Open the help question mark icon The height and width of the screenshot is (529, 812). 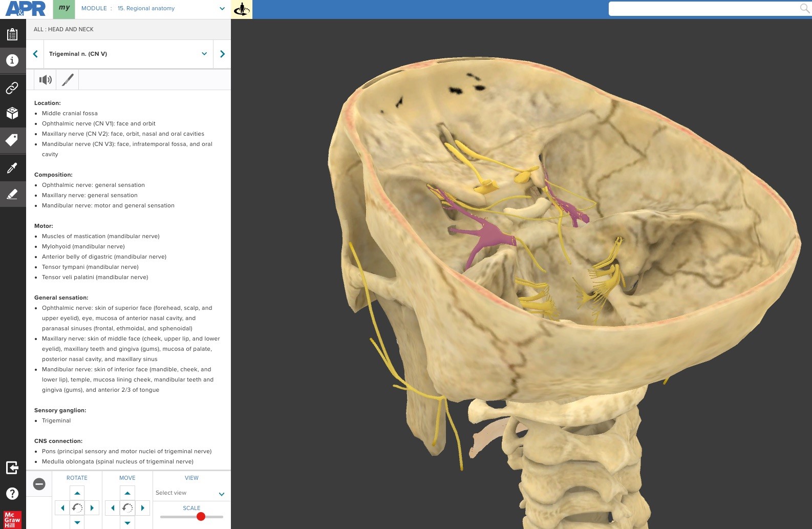coord(12,494)
